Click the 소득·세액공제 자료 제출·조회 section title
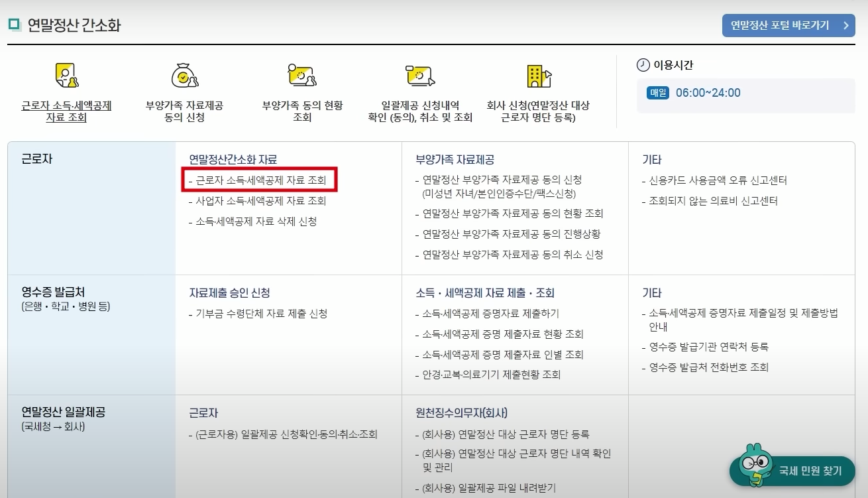 pyautogui.click(x=485, y=293)
